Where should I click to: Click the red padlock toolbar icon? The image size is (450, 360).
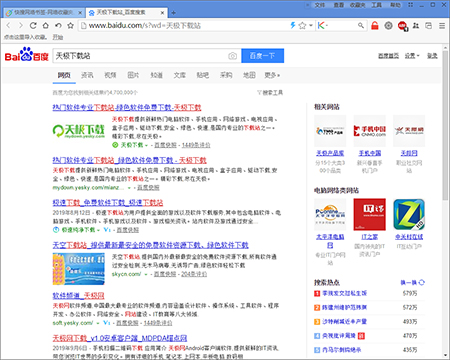point(375,25)
